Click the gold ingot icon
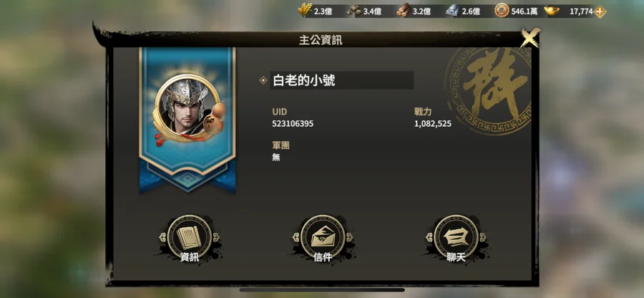 tap(552, 11)
